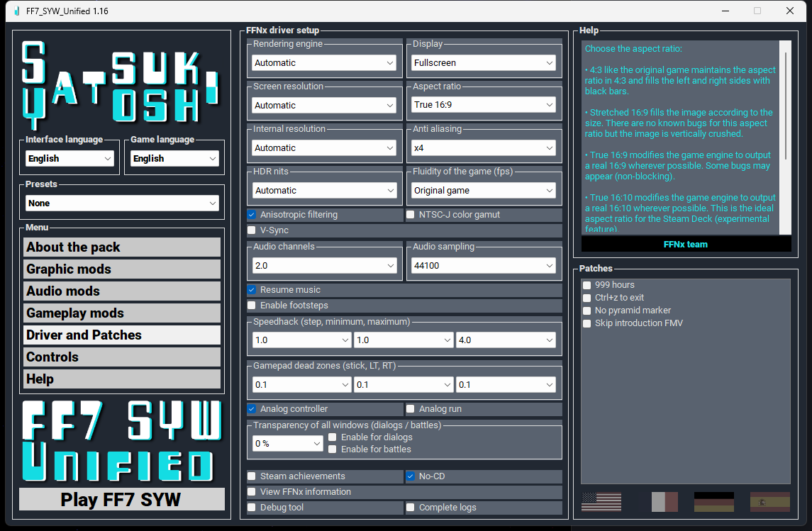Click the app icon in title bar

point(16,11)
